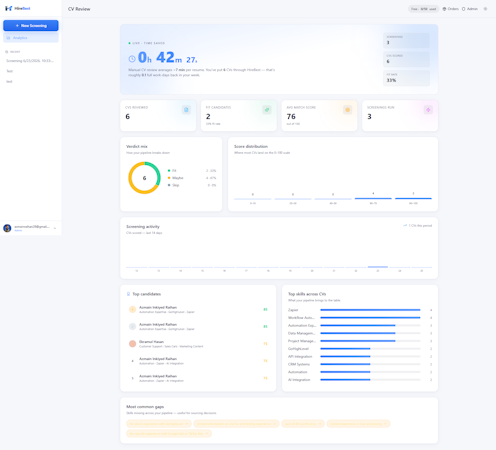Click the Verdict mix donut chart

coord(144,178)
